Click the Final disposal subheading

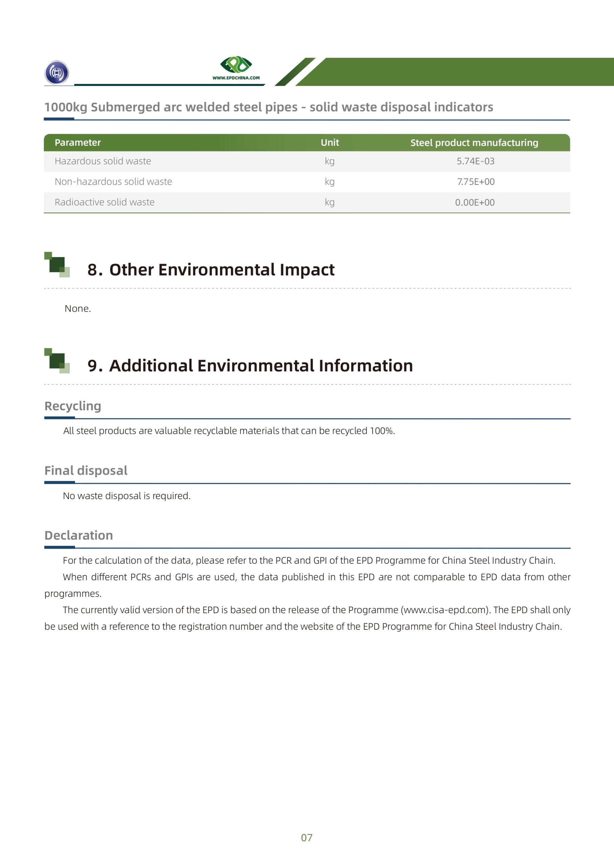pyautogui.click(x=86, y=470)
